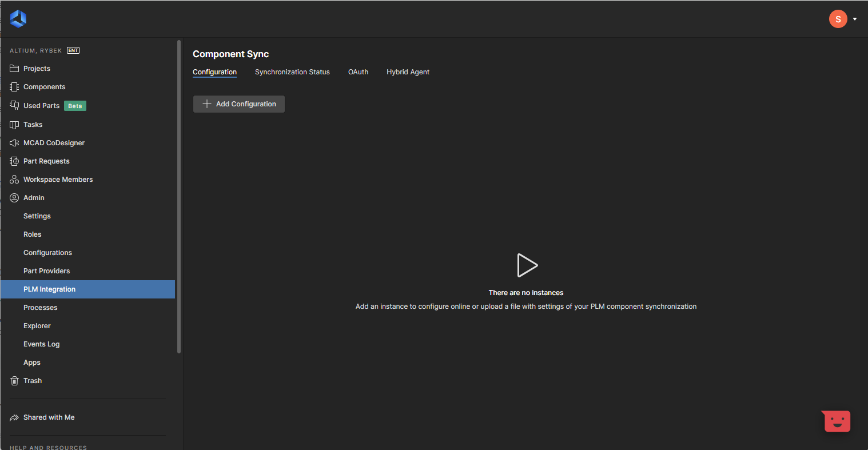This screenshot has height=450, width=868.
Task: Click the play triangle placeholder icon
Action: pyautogui.click(x=527, y=265)
